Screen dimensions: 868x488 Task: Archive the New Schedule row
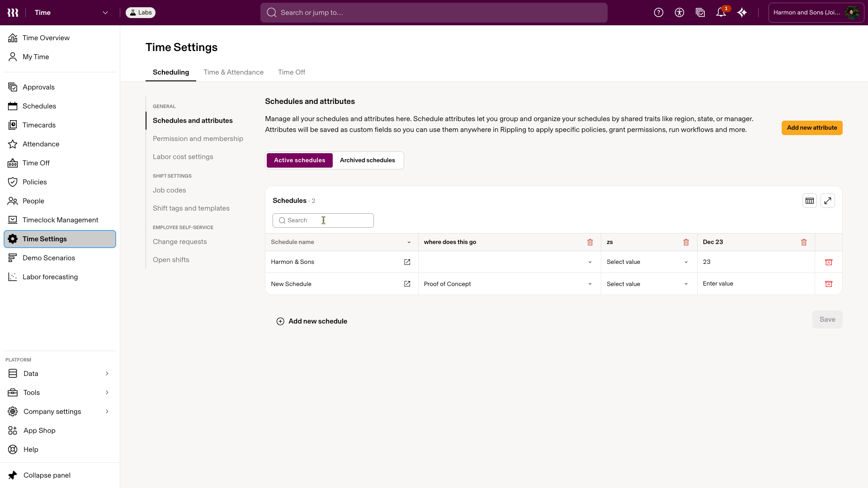[829, 284]
